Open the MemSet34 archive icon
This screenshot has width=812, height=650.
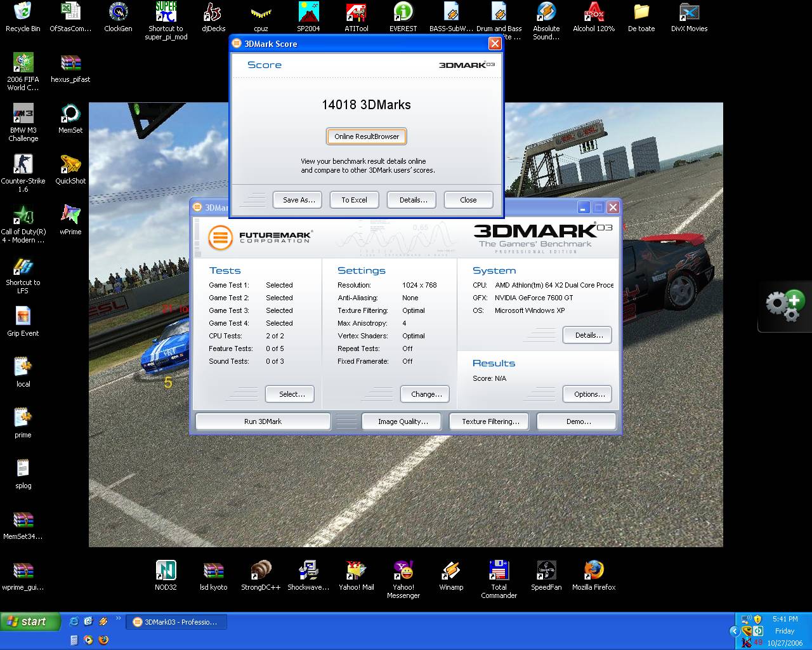(x=23, y=525)
